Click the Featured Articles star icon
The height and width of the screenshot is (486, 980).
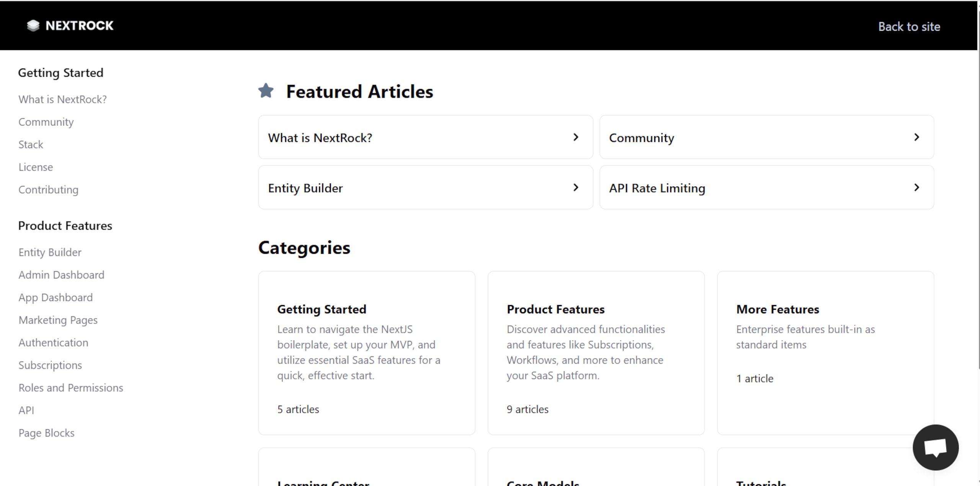tap(266, 91)
